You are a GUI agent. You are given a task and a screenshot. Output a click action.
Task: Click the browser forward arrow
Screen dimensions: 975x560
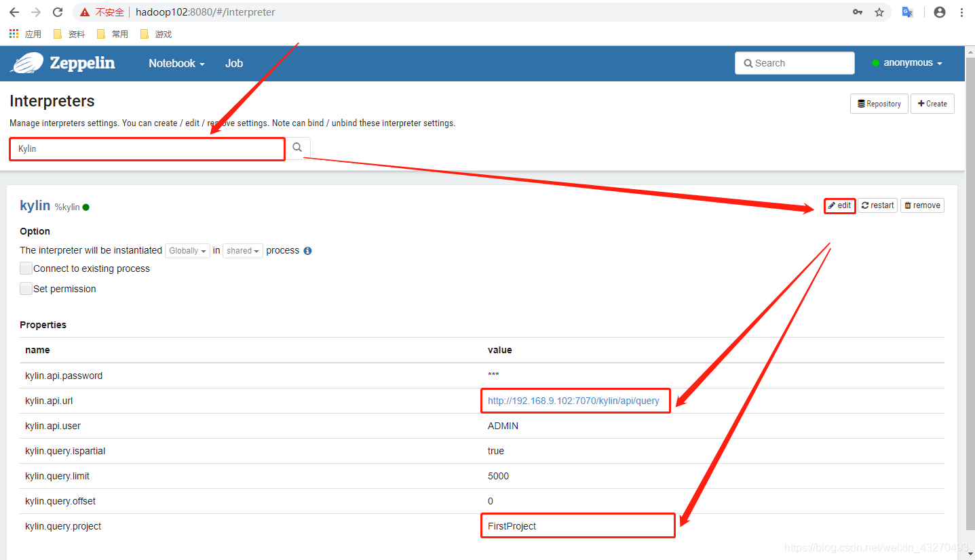(36, 12)
